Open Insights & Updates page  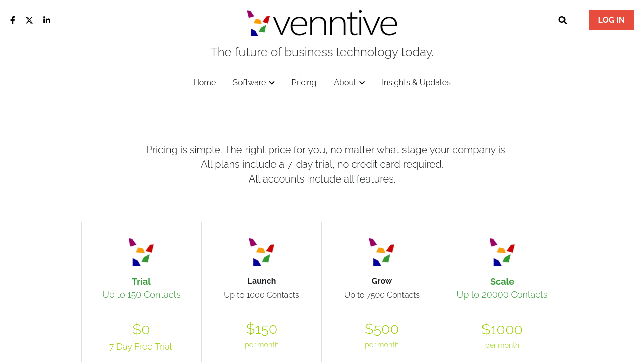416,83
